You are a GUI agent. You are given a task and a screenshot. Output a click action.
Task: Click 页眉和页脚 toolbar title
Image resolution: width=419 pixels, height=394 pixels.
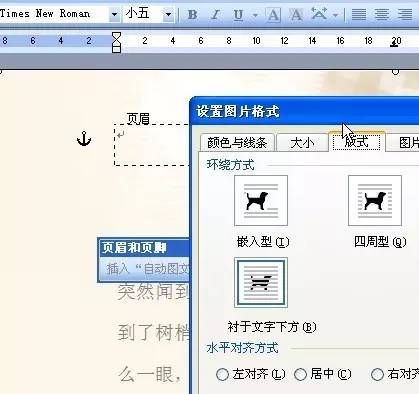[x=134, y=247]
